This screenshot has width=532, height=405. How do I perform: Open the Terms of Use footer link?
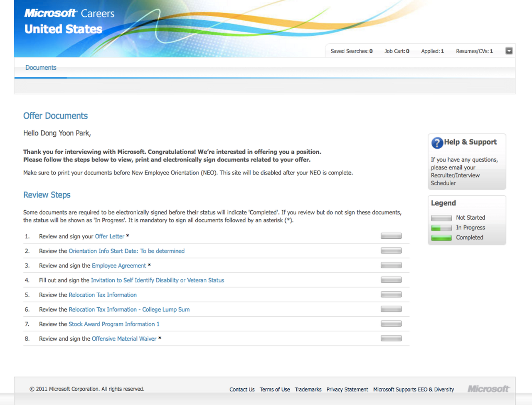pyautogui.click(x=275, y=390)
